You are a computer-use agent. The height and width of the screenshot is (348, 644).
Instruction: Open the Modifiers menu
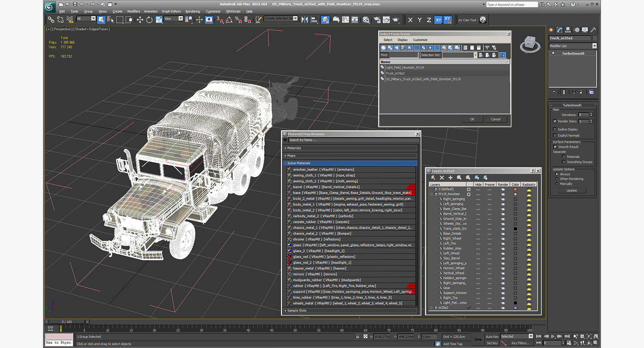point(134,11)
